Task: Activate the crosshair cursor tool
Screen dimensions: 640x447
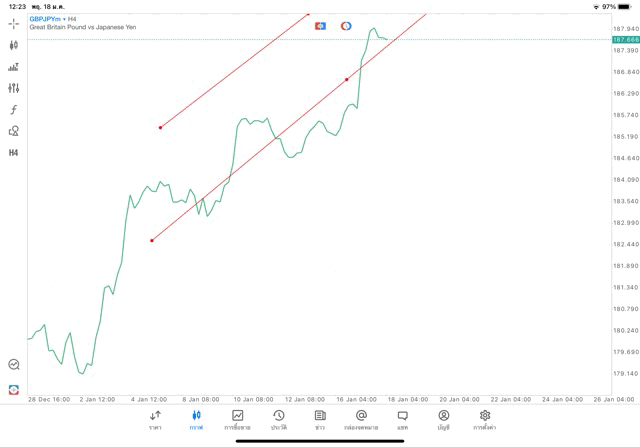Action: pyautogui.click(x=14, y=23)
